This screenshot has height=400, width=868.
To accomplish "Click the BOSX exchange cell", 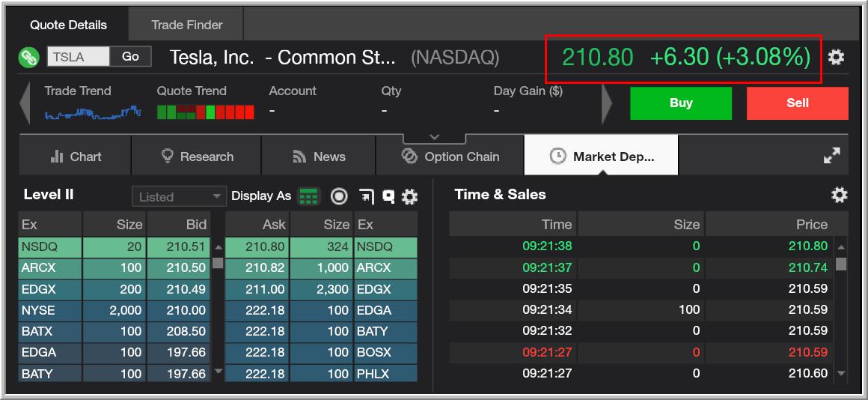I will tap(386, 352).
